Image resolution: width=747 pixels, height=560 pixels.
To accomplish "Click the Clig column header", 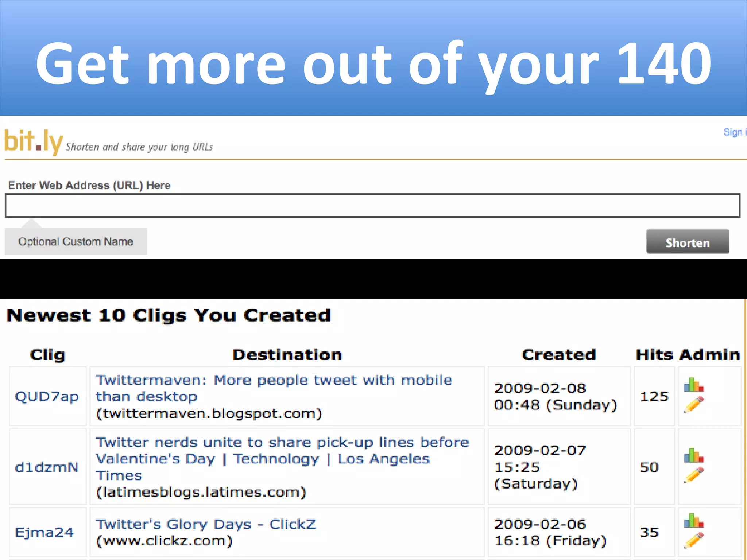I will [48, 354].
